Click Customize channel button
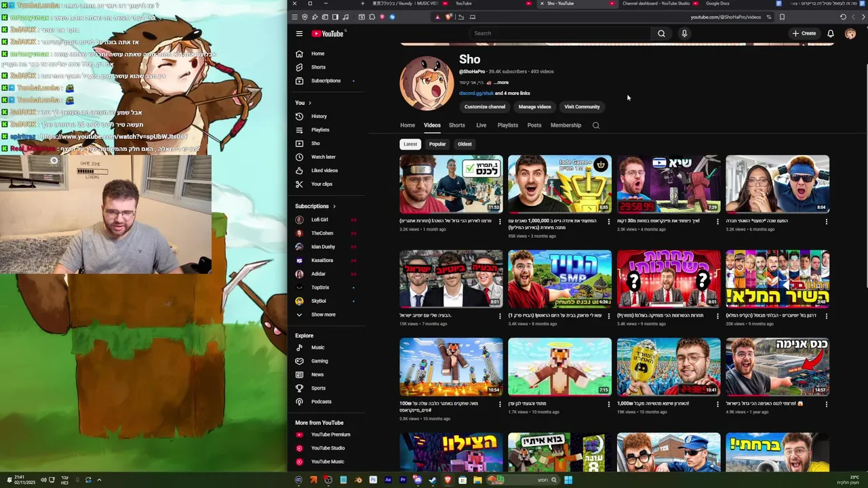The image size is (868, 488). pos(485,106)
